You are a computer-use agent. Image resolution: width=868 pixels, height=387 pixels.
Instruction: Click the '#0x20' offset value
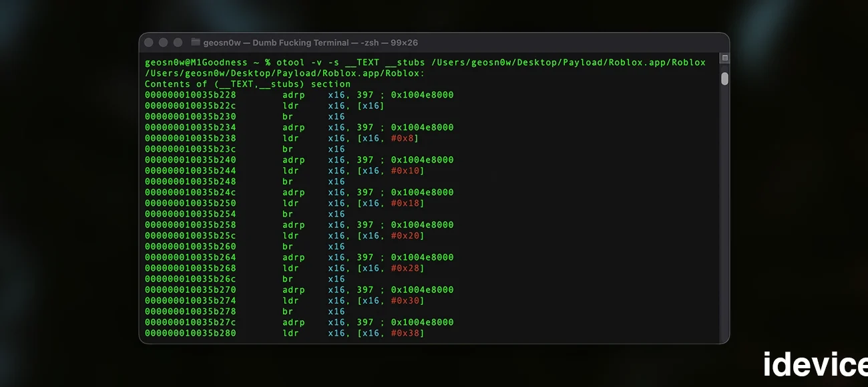(x=405, y=235)
